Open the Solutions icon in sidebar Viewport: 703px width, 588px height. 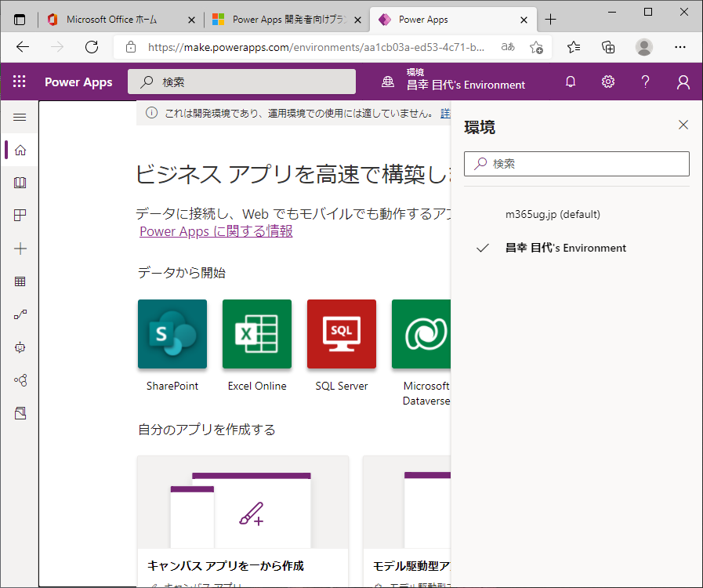[x=20, y=413]
